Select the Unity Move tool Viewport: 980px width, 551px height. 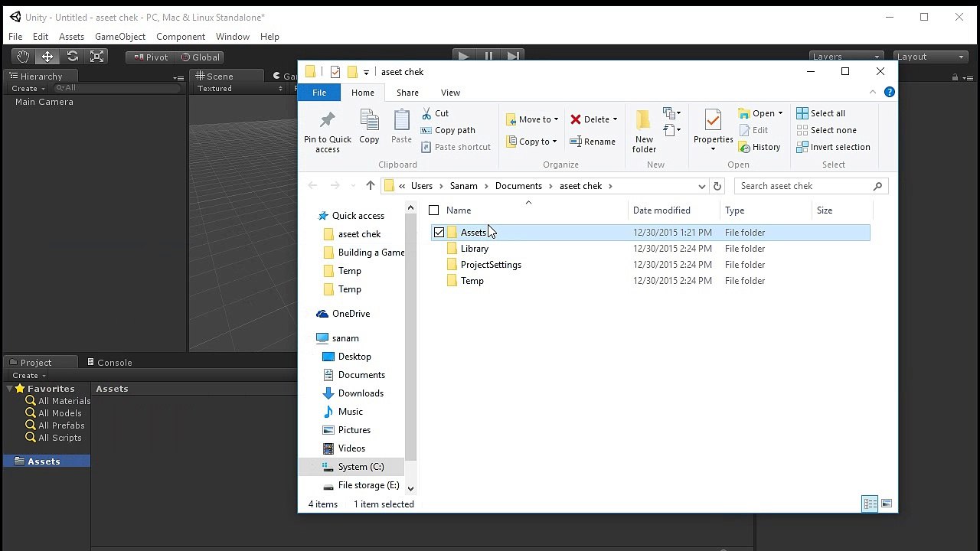click(47, 57)
